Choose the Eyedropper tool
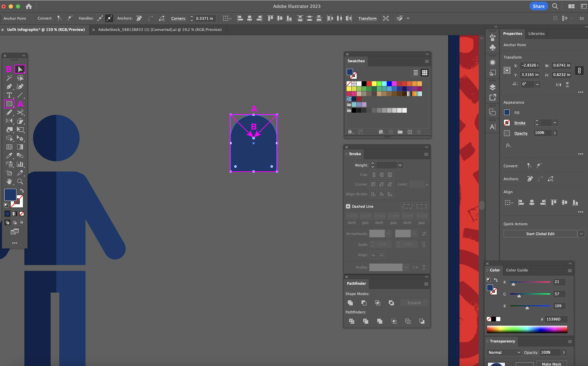This screenshot has height=366, width=588. click(x=9, y=155)
